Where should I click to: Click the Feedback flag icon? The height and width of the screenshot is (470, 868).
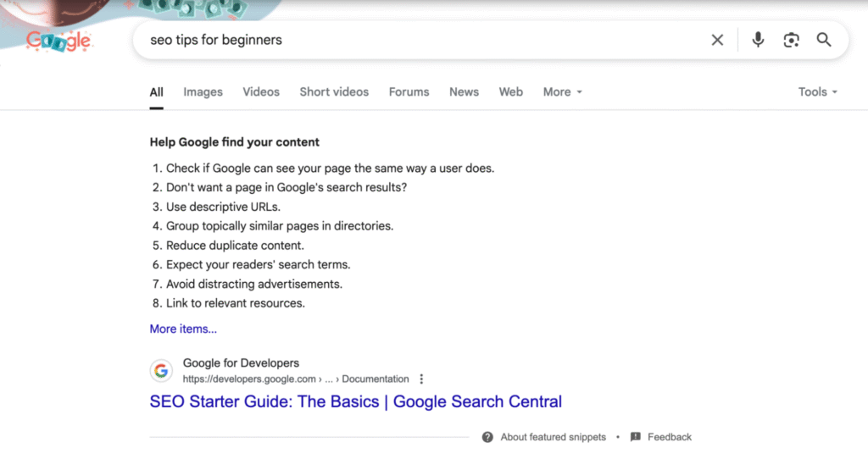click(x=636, y=437)
